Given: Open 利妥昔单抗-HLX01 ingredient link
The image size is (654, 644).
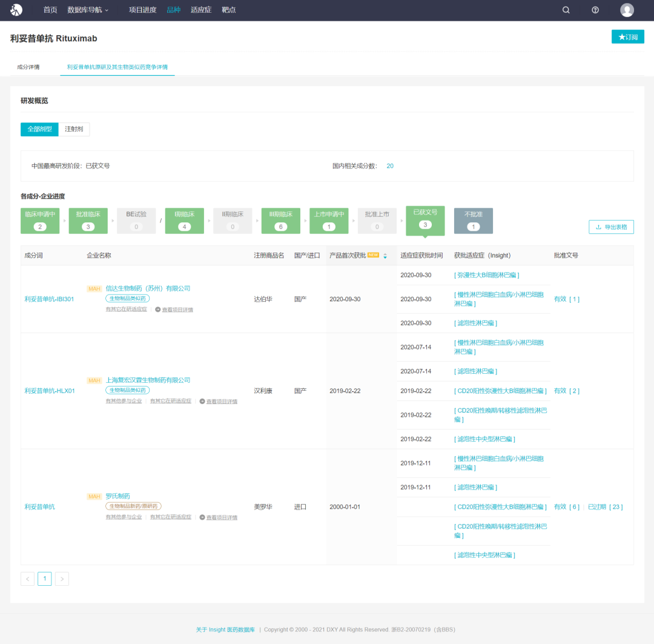Looking at the screenshot, I should (50, 391).
